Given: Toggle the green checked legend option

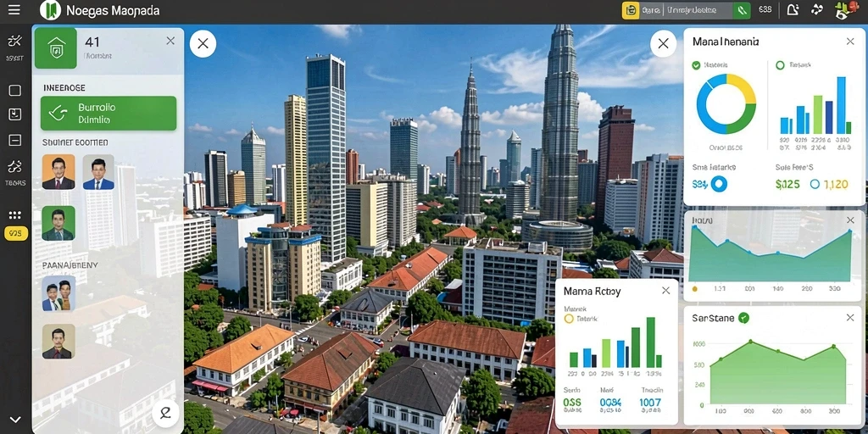Looking at the screenshot, I should pos(696,65).
